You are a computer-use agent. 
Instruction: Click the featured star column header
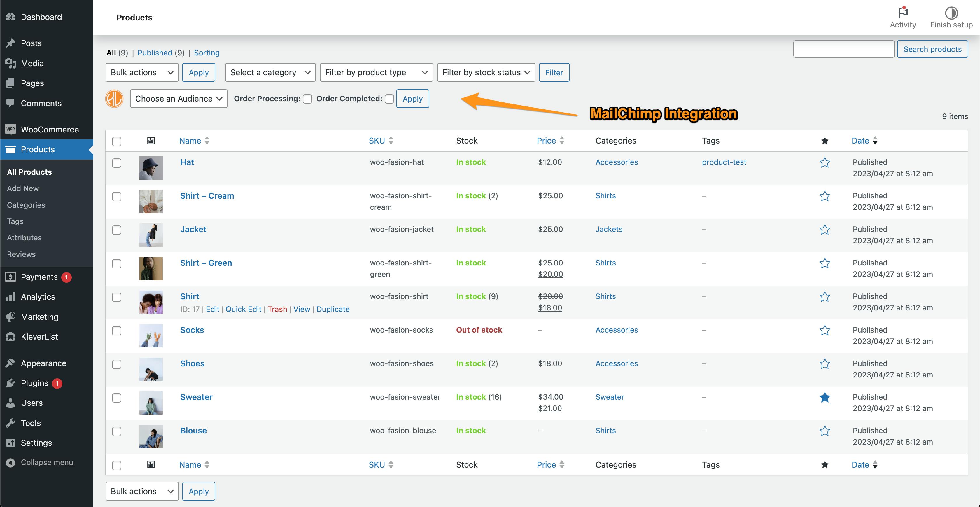[825, 141]
